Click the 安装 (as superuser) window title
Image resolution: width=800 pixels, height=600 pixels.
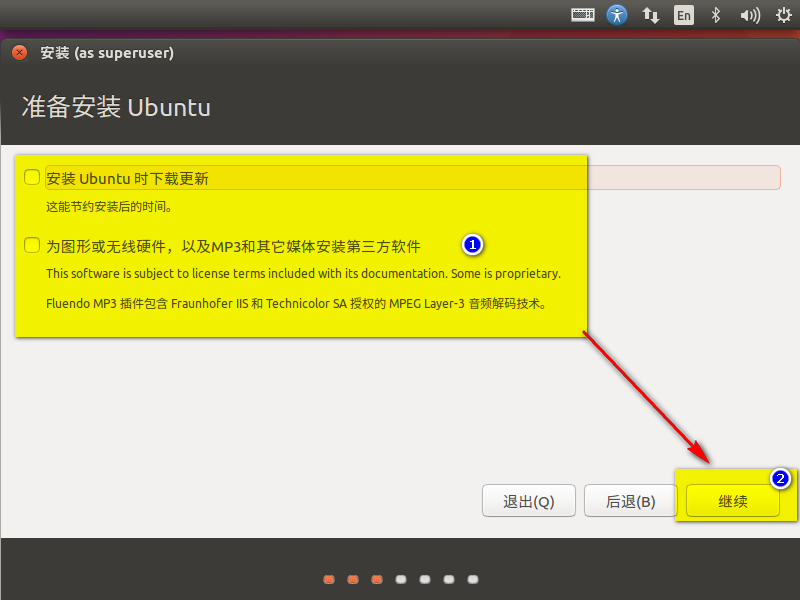[107, 53]
